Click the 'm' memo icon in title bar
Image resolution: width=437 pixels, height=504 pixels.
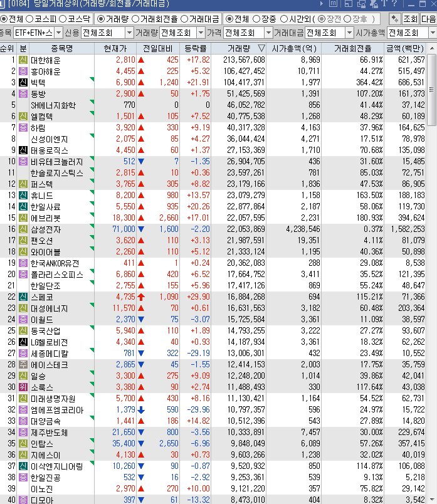coord(334,4)
